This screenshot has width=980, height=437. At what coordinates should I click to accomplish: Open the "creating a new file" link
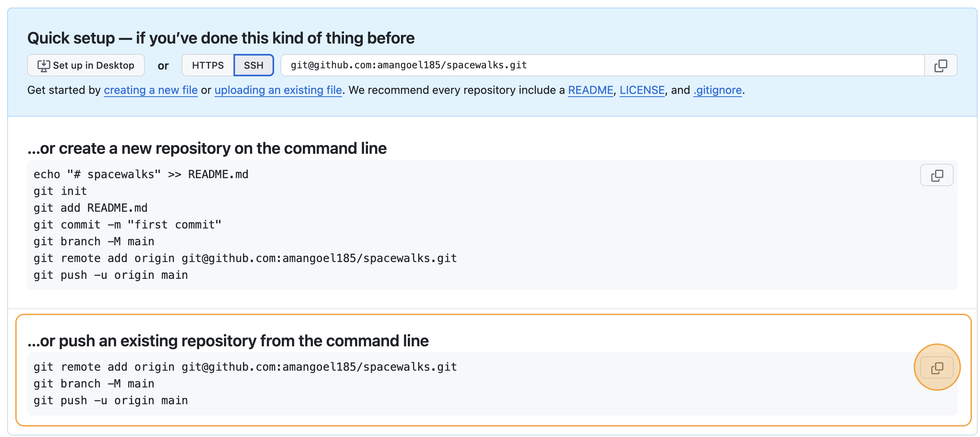click(x=151, y=90)
